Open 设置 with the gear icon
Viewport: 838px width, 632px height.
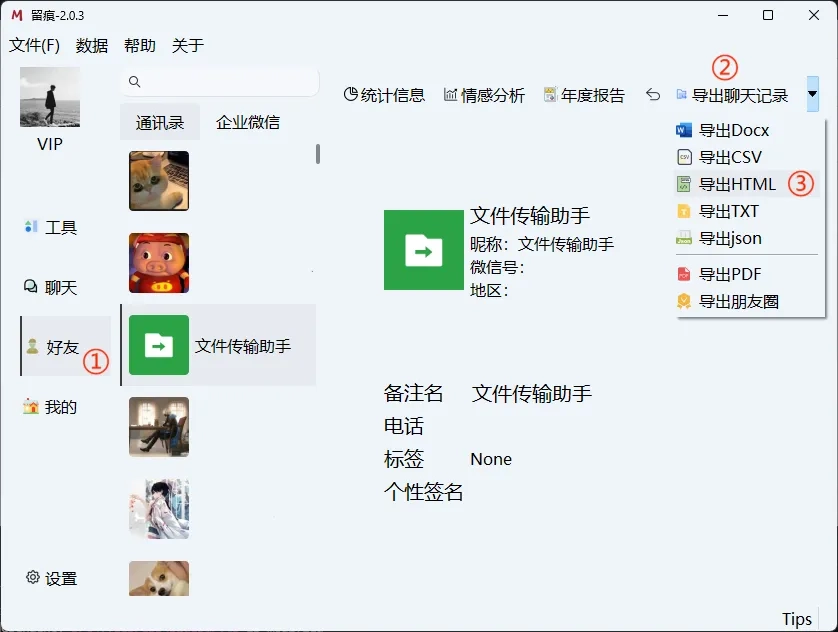(52, 578)
